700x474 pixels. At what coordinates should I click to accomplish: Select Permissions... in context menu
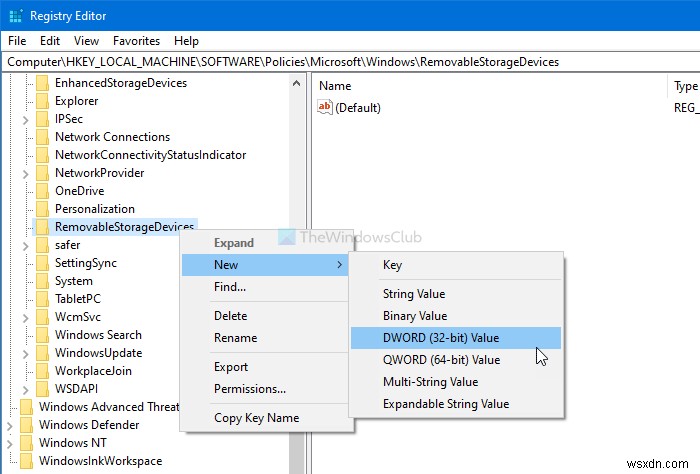[x=265, y=389]
